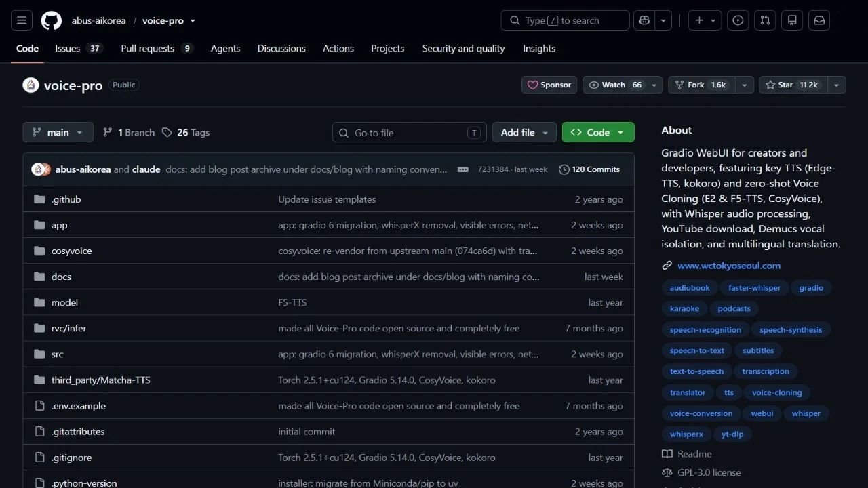Open the www.wctokyoseoul.com website link
This screenshot has height=488, width=868.
[729, 266]
